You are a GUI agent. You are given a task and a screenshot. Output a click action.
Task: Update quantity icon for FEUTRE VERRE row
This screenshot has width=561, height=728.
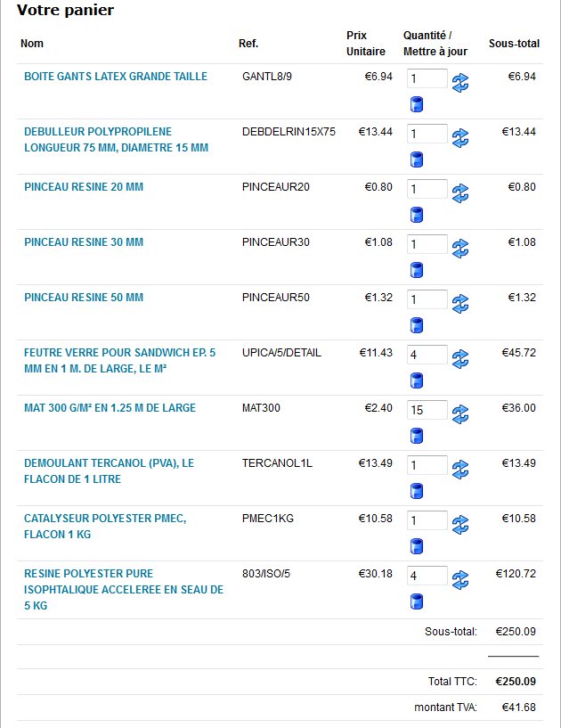(460, 359)
